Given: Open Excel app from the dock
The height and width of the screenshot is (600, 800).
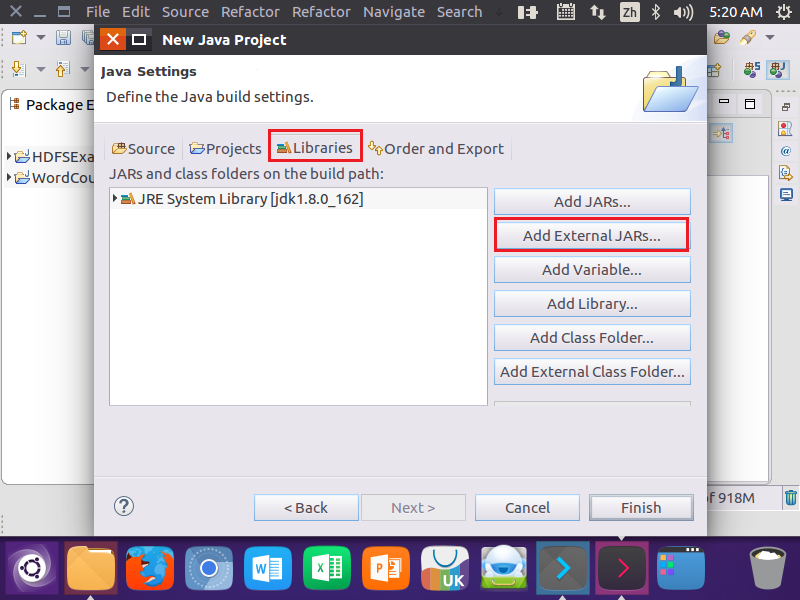Looking at the screenshot, I should (x=327, y=568).
